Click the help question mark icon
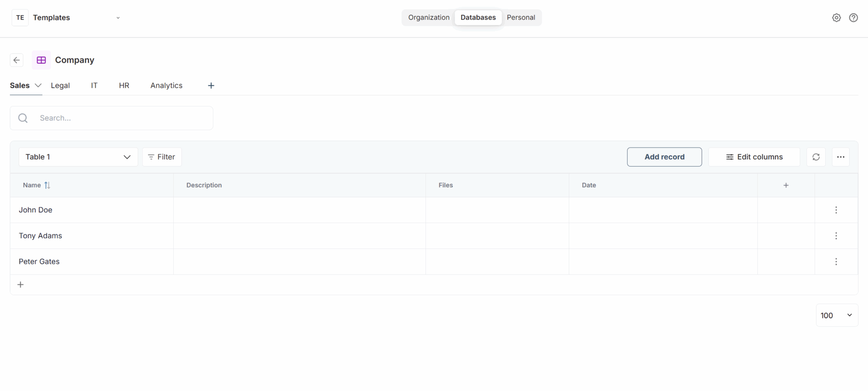Image resolution: width=868 pixels, height=391 pixels. (853, 17)
